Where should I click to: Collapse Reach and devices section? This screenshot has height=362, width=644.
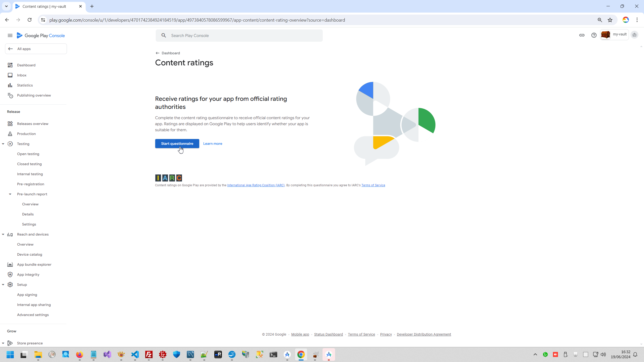tap(3, 234)
